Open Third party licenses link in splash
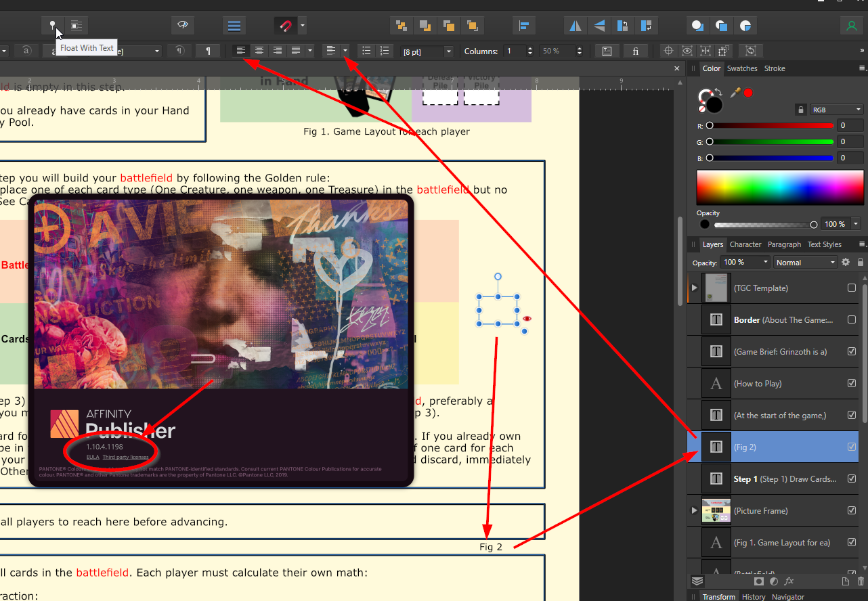Viewport: 868px width, 601px height. pos(125,458)
